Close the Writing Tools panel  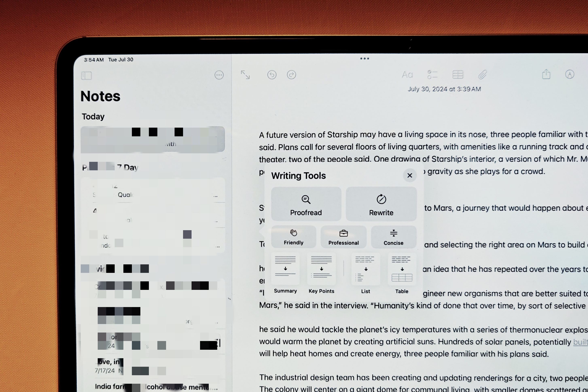[410, 175]
